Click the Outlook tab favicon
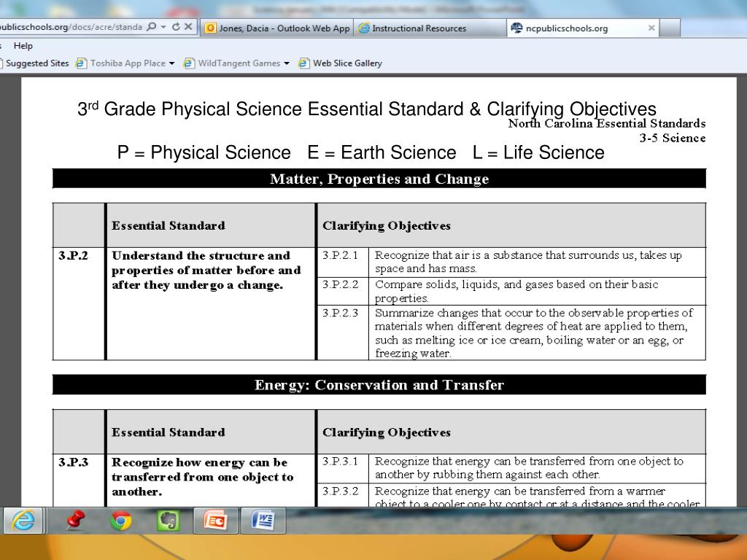Screen dimensions: 747x560 210,28
